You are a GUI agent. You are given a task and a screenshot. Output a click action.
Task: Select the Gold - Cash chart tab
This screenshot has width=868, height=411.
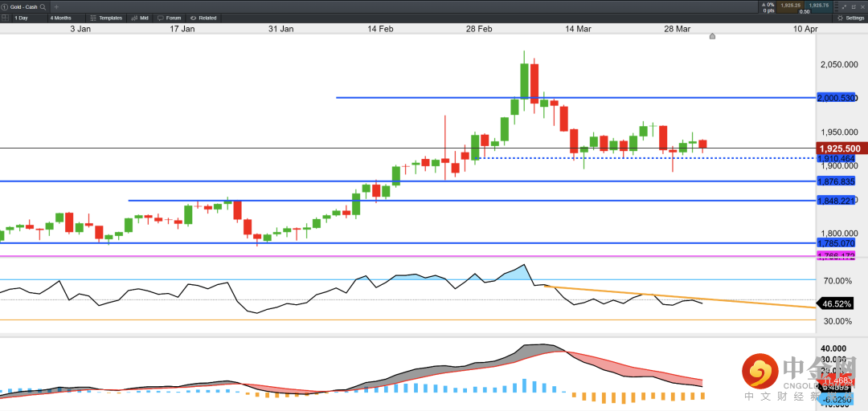pyautogui.click(x=23, y=6)
